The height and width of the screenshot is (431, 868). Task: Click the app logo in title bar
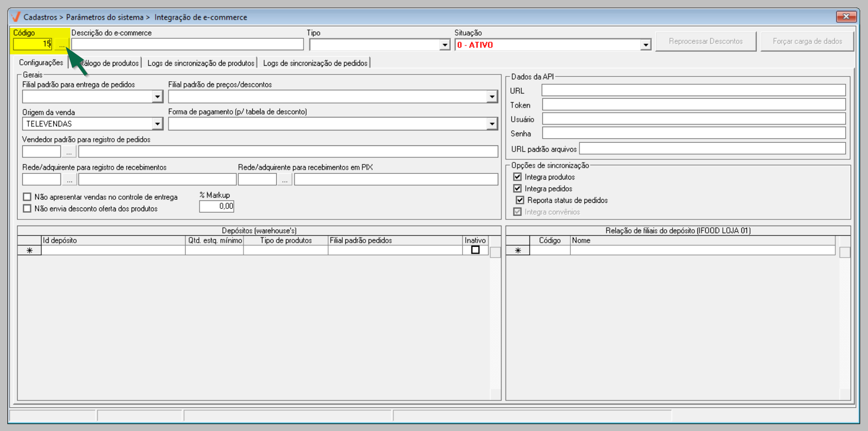(x=16, y=17)
